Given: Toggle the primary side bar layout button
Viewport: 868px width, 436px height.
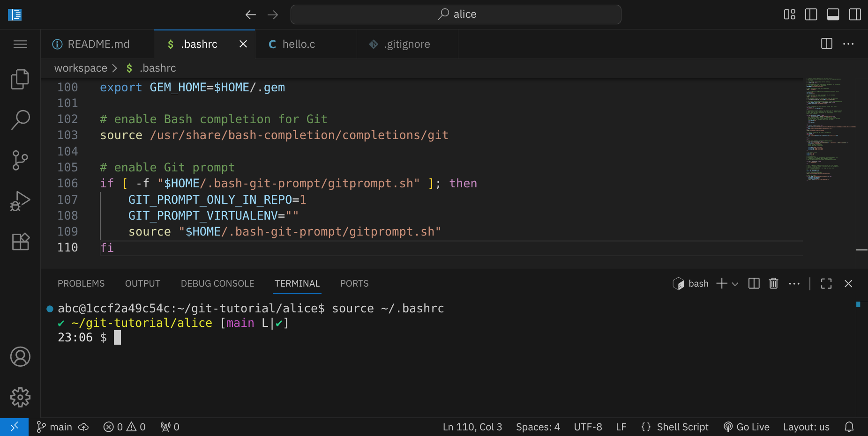Looking at the screenshot, I should [811, 15].
